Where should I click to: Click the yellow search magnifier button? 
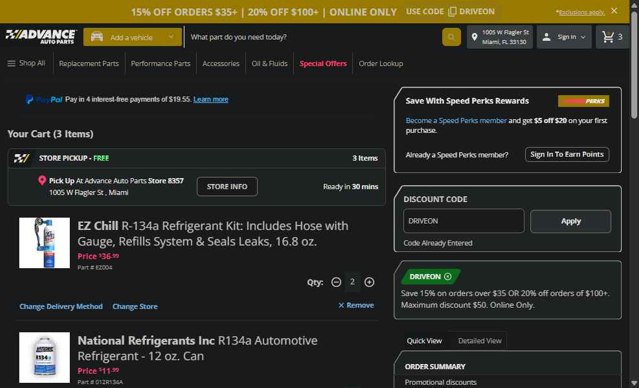451,37
